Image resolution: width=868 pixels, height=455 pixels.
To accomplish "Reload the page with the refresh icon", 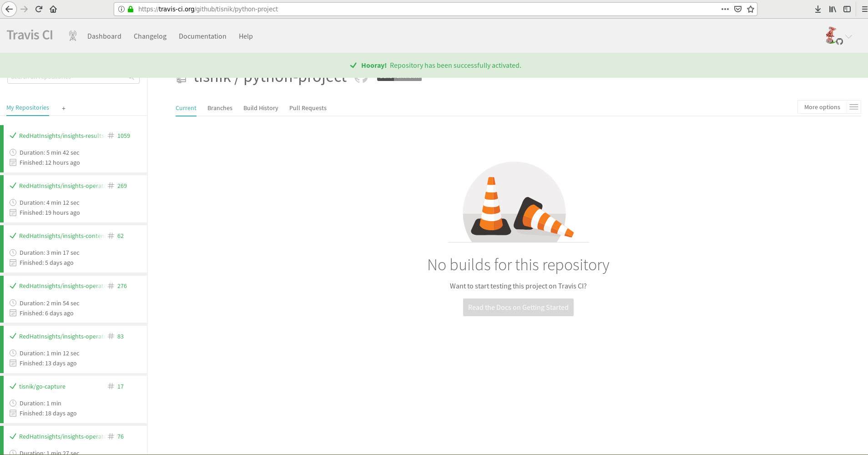I will coord(39,9).
